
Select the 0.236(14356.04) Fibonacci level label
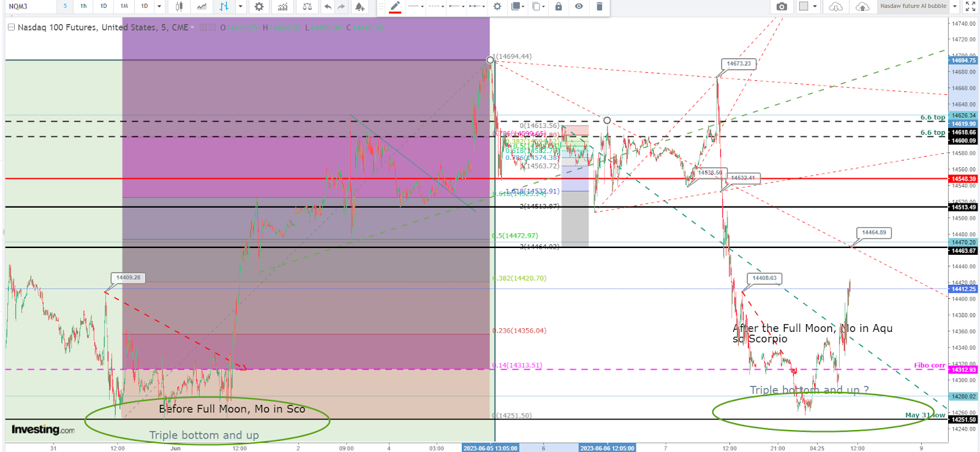pyautogui.click(x=519, y=331)
